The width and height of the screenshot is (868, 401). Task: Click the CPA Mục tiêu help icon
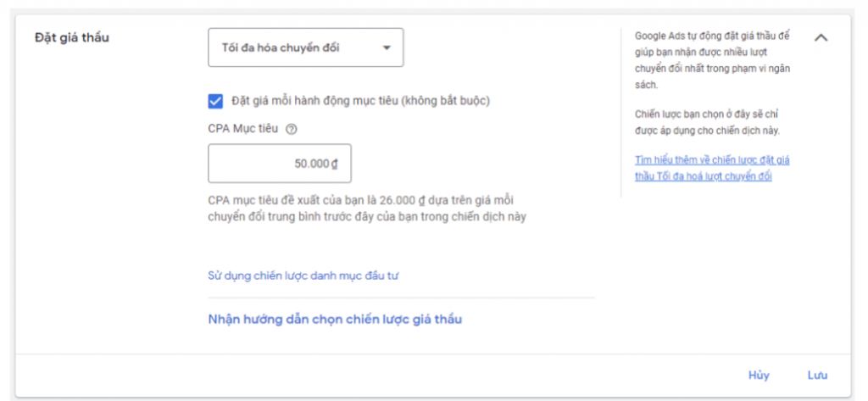tap(291, 130)
